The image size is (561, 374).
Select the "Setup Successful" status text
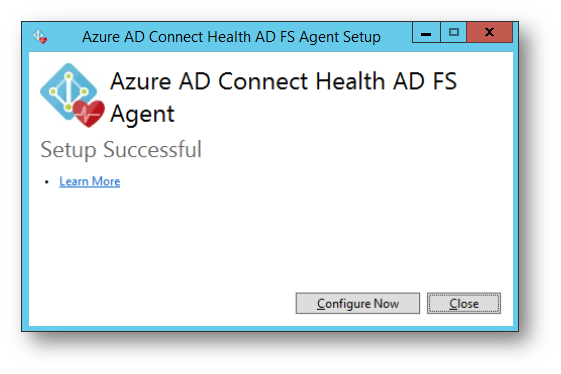tap(121, 150)
